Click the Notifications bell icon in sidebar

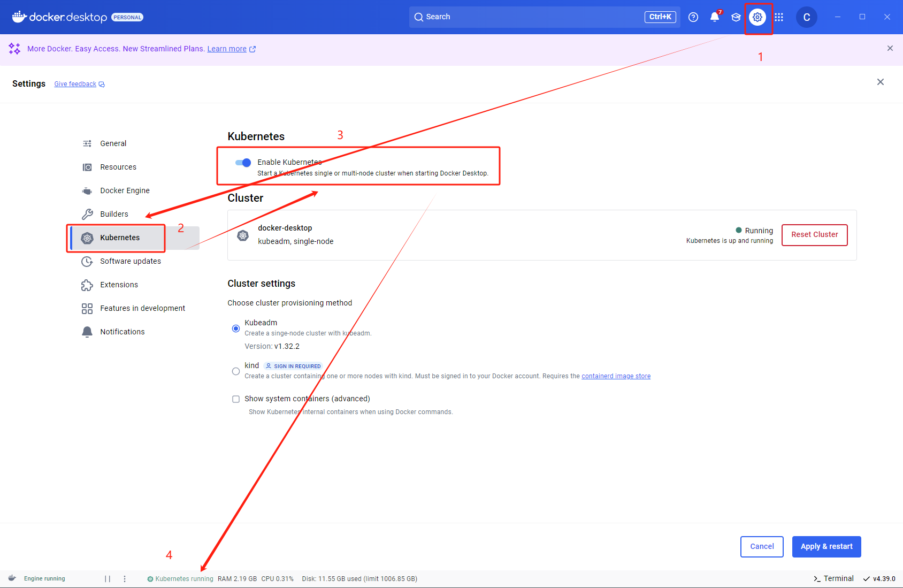[x=87, y=332]
